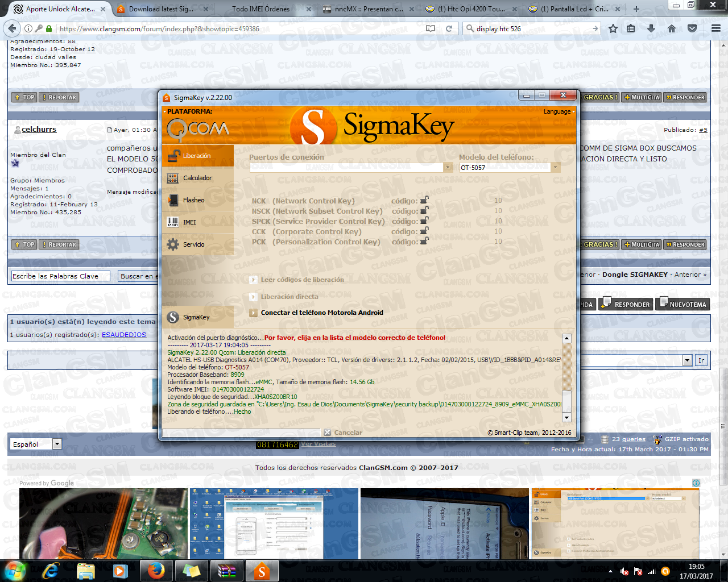728x582 pixels.
Task: Go to Firefox home page icon
Action: (672, 28)
